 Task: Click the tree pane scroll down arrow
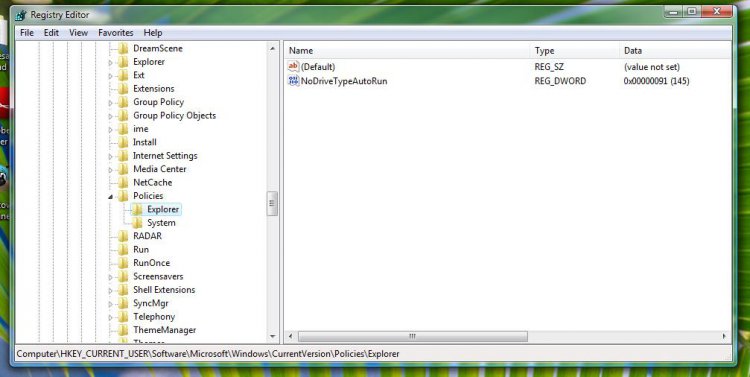pyautogui.click(x=273, y=336)
